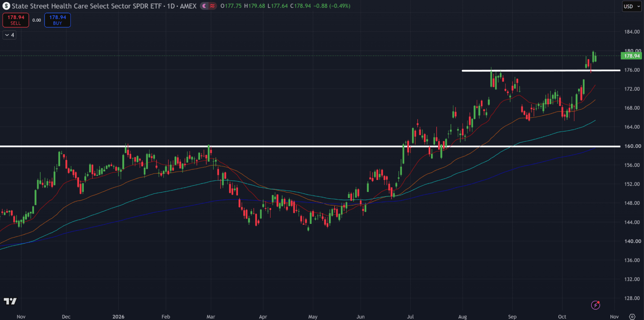This screenshot has width=644, height=320.
Task: Click the red wavy data-status icon
Action: (212, 6)
